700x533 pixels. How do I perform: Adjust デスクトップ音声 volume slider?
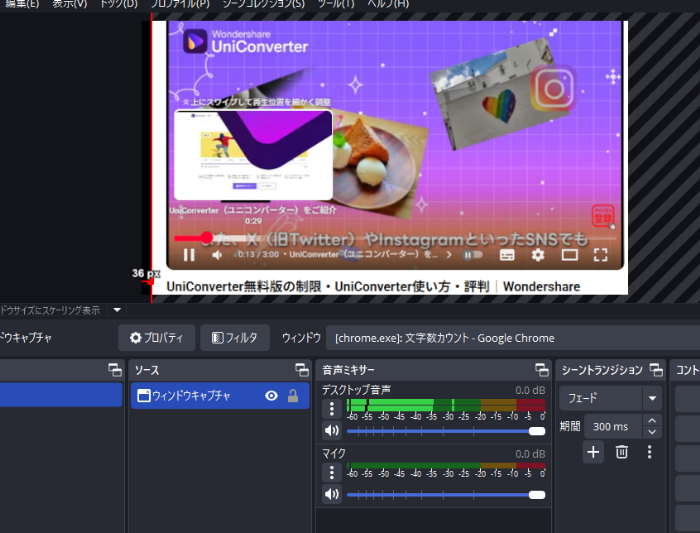(x=446, y=431)
